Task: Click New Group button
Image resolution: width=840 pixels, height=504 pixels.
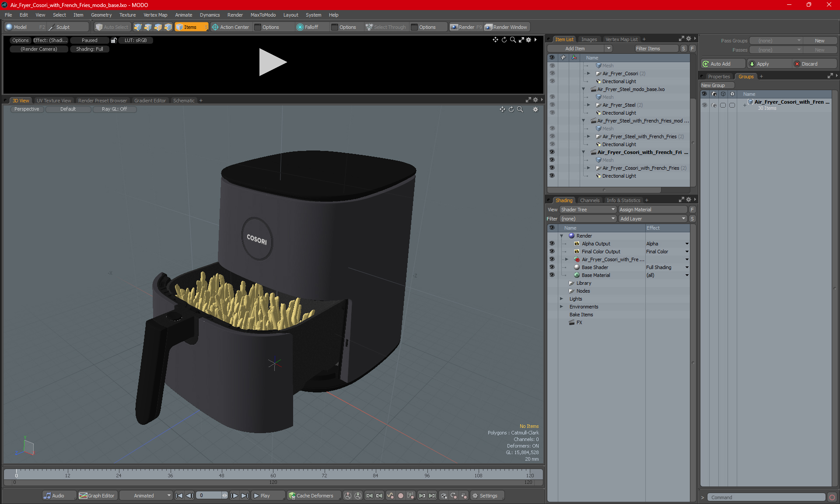Action: tap(717, 85)
